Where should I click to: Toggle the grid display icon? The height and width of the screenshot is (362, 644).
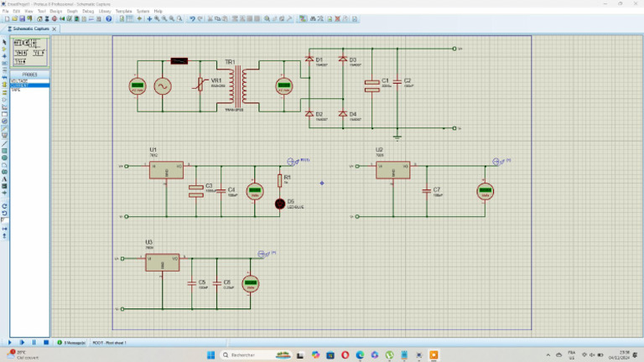[130, 19]
